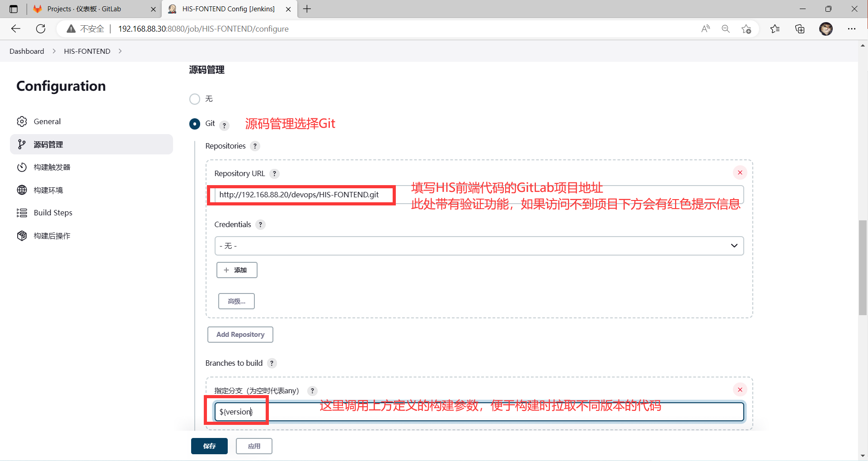Delete the branch specifier with red X
The height and width of the screenshot is (461, 868).
point(740,390)
